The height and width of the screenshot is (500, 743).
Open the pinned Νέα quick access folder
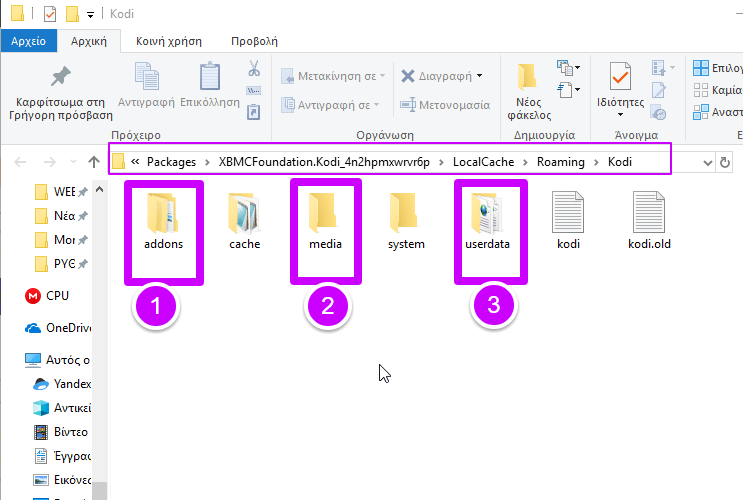tap(61, 216)
